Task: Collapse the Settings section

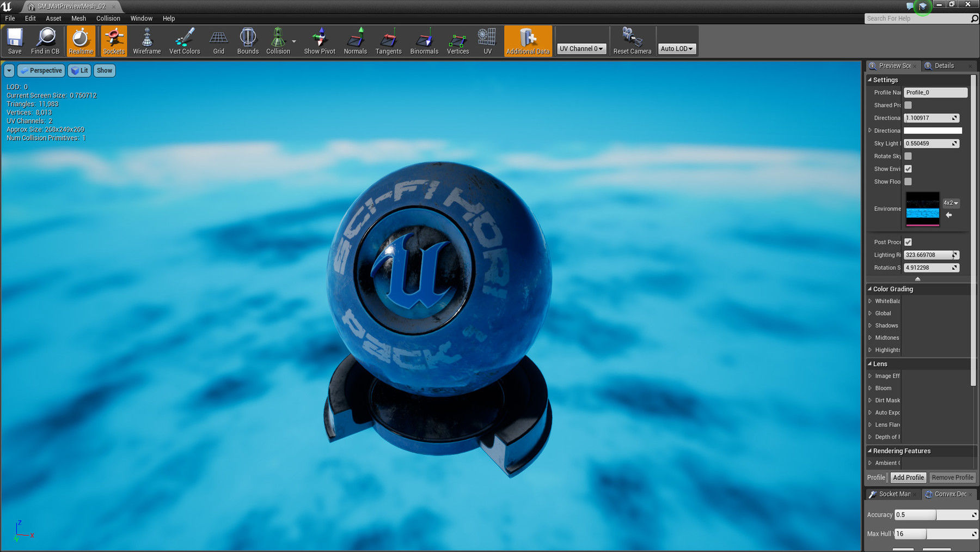Action: click(x=869, y=80)
